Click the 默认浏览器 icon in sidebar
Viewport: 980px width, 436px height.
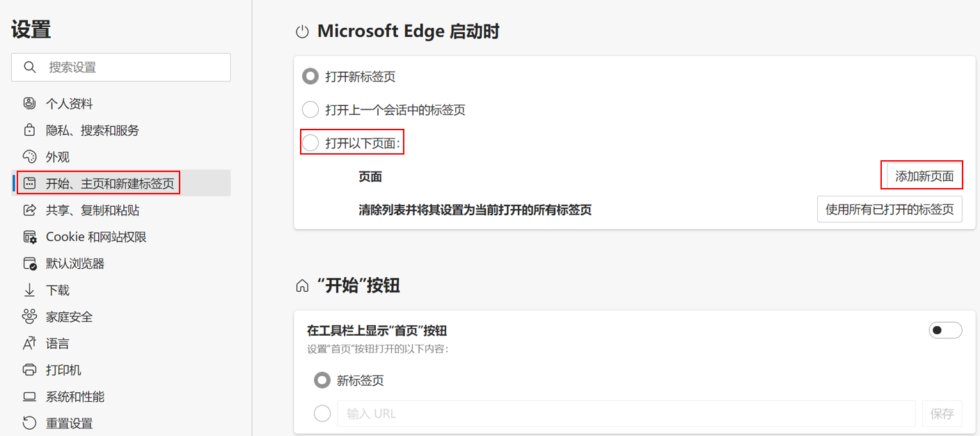(29, 264)
